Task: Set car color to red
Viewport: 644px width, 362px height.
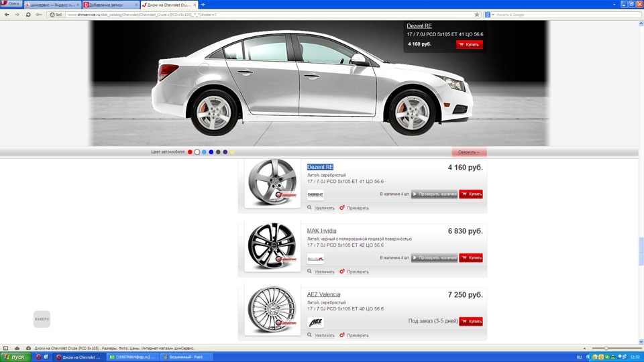Action: tap(190, 152)
